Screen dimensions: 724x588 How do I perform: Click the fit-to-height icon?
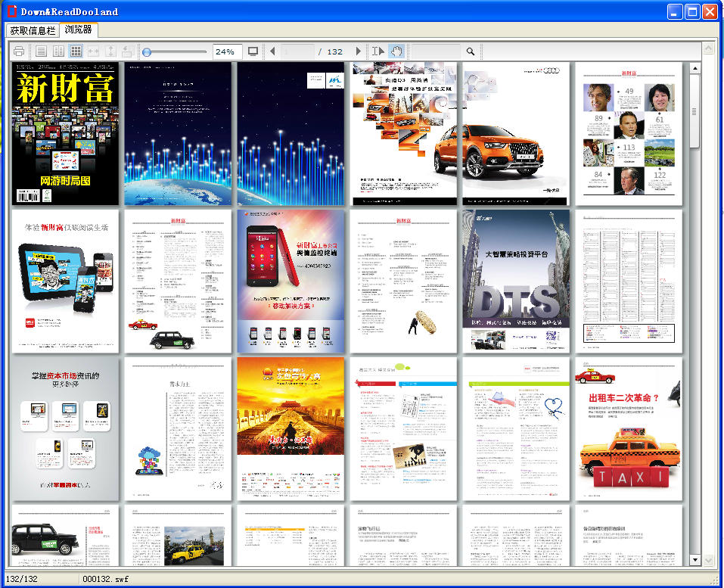click(110, 51)
